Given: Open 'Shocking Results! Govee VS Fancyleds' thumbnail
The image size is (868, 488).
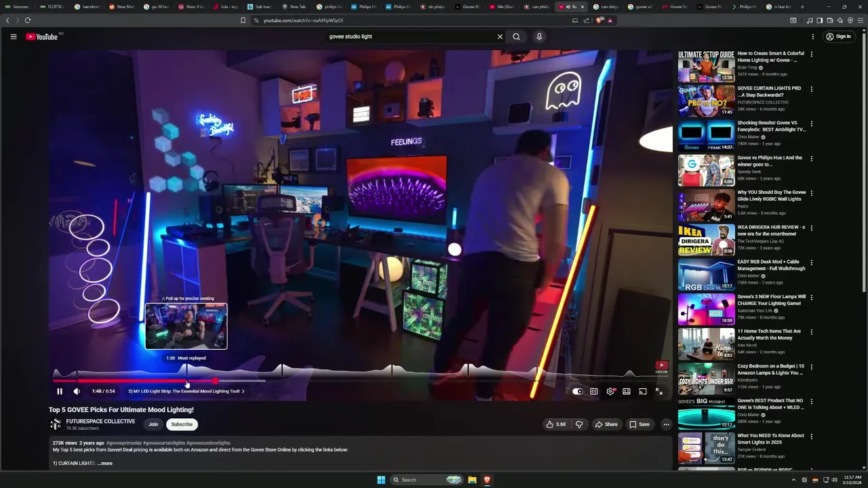Looking at the screenshot, I should (706, 135).
